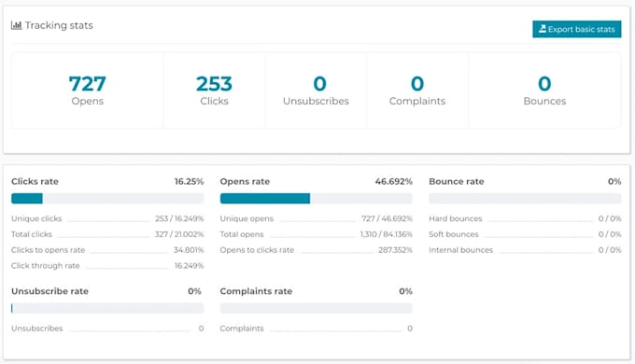This screenshot has height=364, width=635.
Task: Click the Export basic stats button
Action: 577,29
